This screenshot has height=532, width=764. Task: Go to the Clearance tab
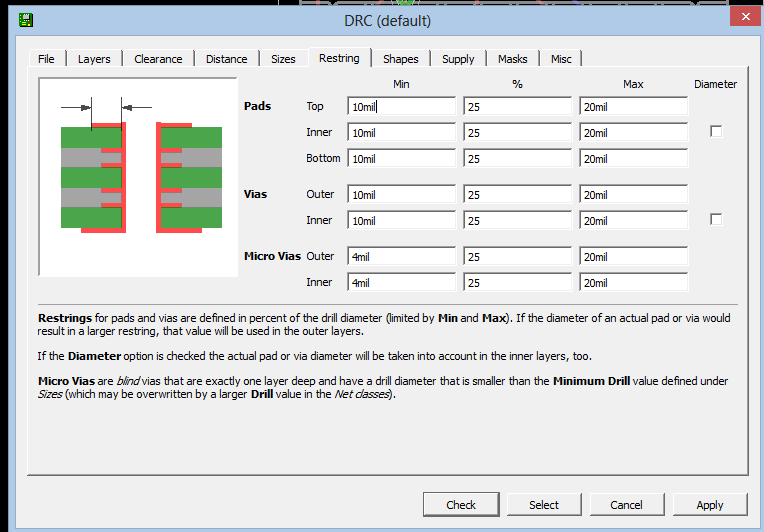[x=158, y=59]
